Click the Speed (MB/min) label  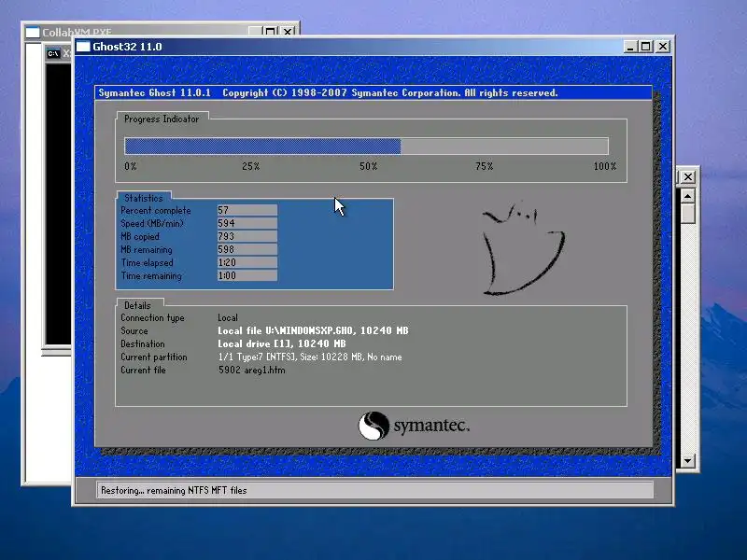pyautogui.click(x=152, y=223)
